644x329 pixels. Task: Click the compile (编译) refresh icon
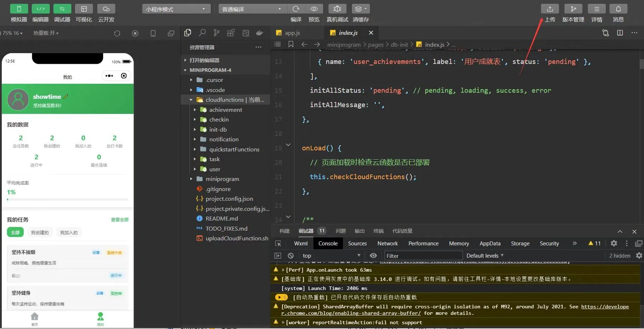click(x=296, y=9)
